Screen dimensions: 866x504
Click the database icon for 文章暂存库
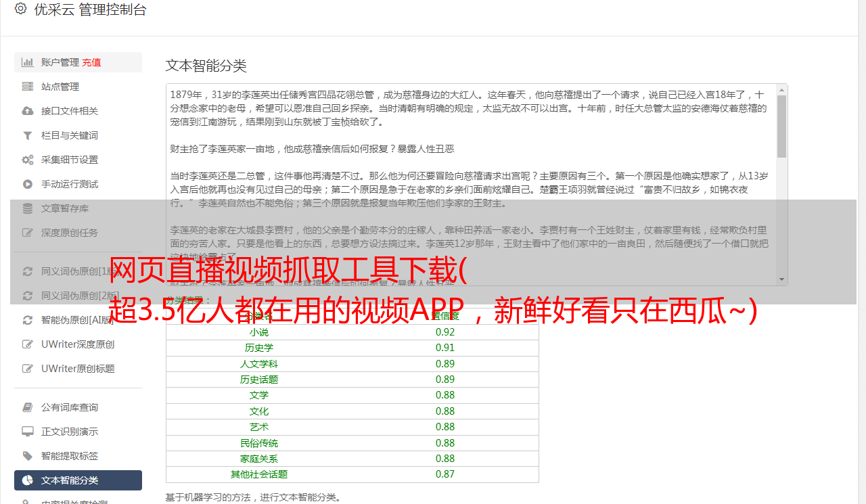pos(27,208)
